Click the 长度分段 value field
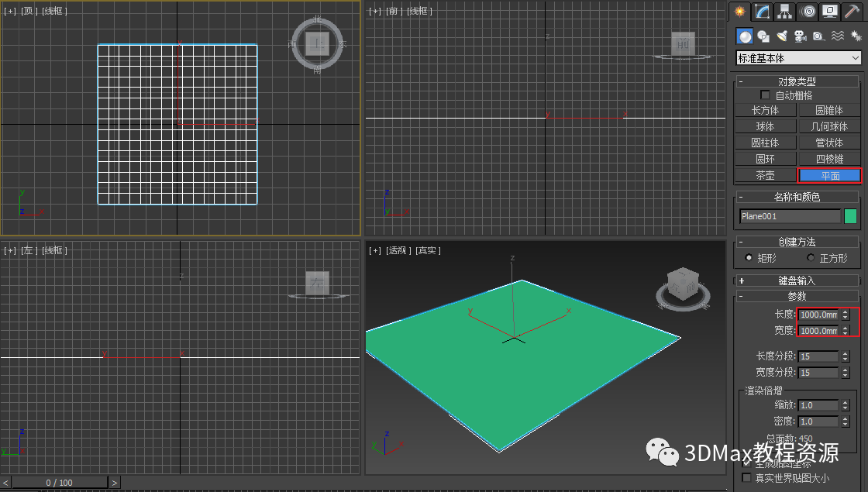This screenshot has height=492, width=868. click(x=818, y=356)
